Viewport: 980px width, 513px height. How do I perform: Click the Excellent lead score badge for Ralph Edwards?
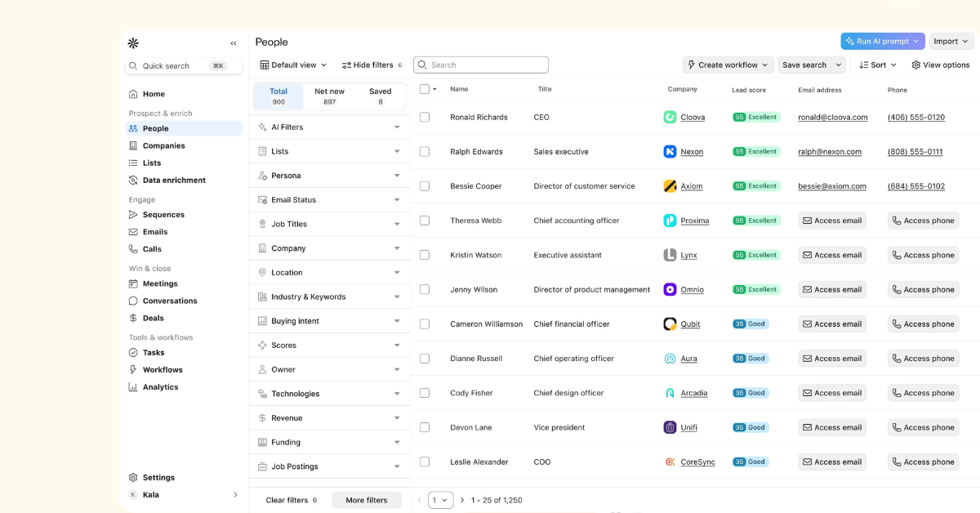(756, 152)
